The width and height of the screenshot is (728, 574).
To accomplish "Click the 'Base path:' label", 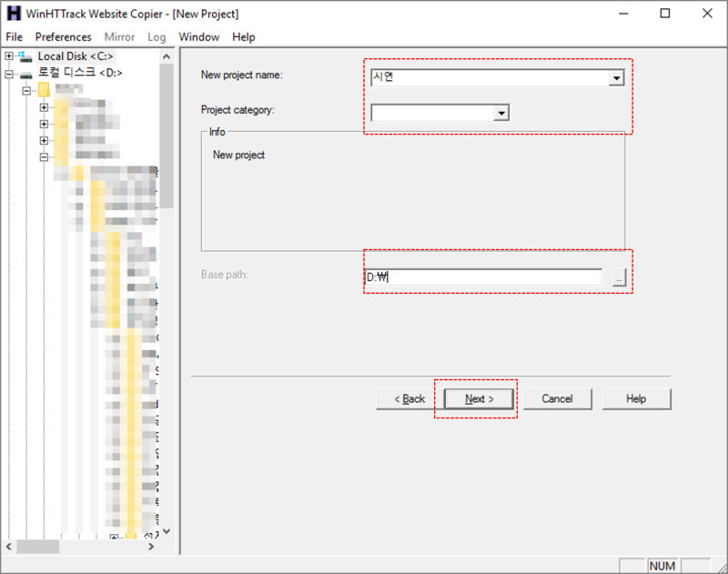I will pyautogui.click(x=224, y=275).
